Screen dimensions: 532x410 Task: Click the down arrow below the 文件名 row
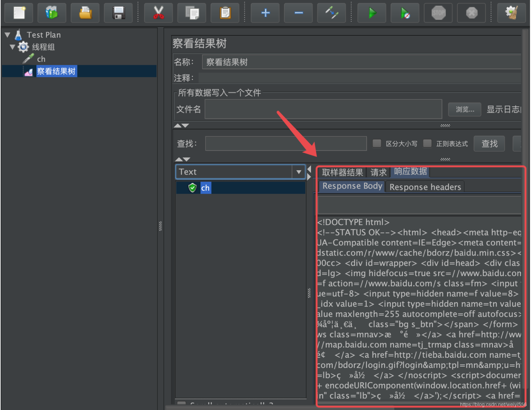[185, 126]
